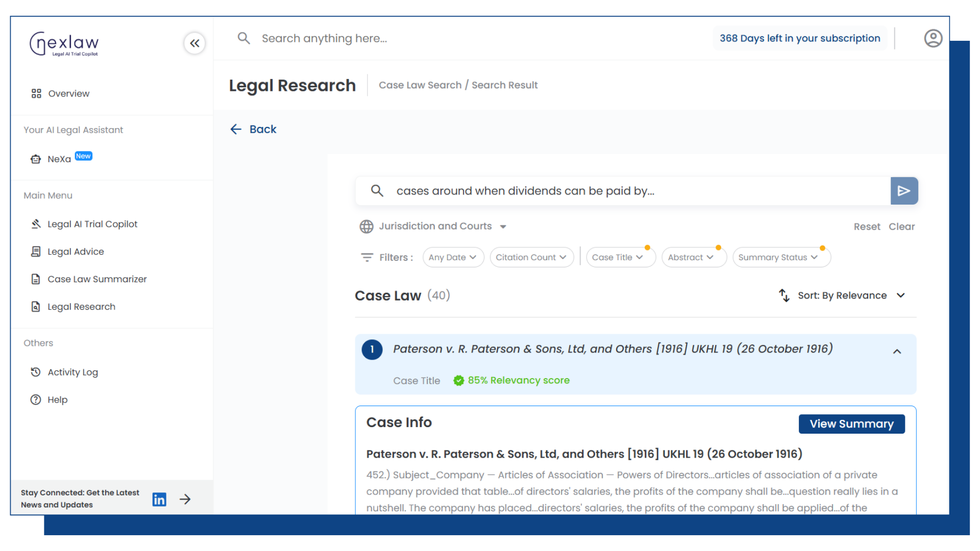Click the back arrow icon
Image resolution: width=980 pixels, height=551 pixels.
tap(236, 129)
